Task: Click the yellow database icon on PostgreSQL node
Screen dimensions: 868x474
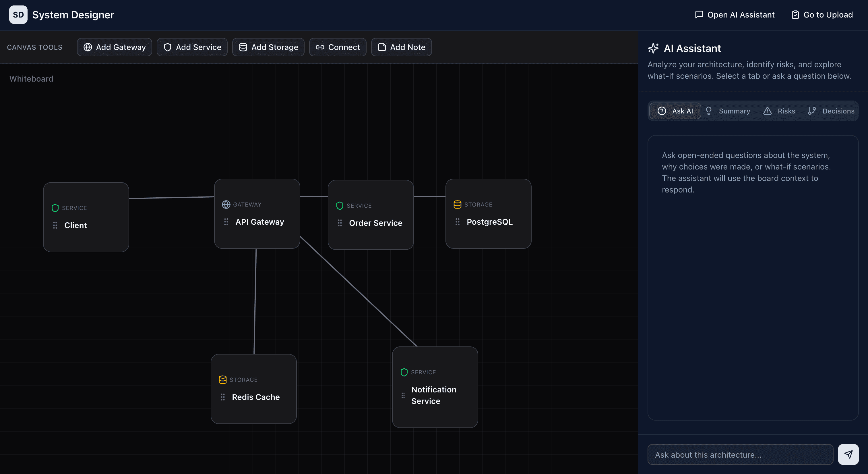Action: click(457, 204)
